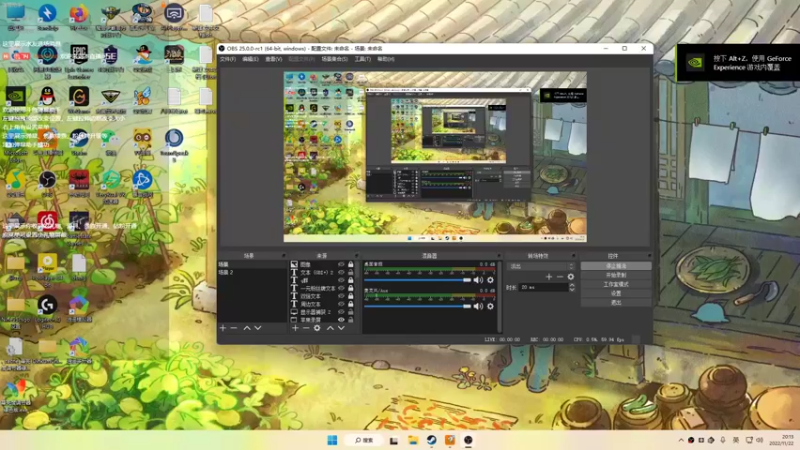Click the highlighted streaming button in 控件
The image size is (800, 450).
pyautogui.click(x=616, y=266)
